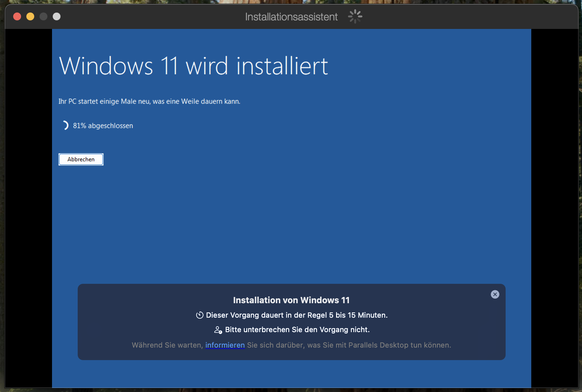Click the Dieser Vorgang dauert duration text
The image size is (582, 392).
pyautogui.click(x=297, y=315)
